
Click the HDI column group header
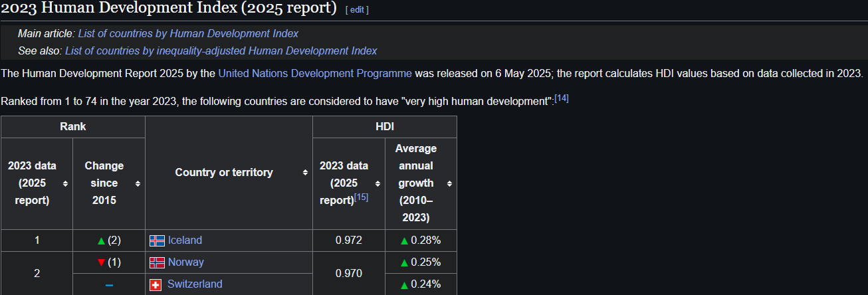pyautogui.click(x=385, y=126)
